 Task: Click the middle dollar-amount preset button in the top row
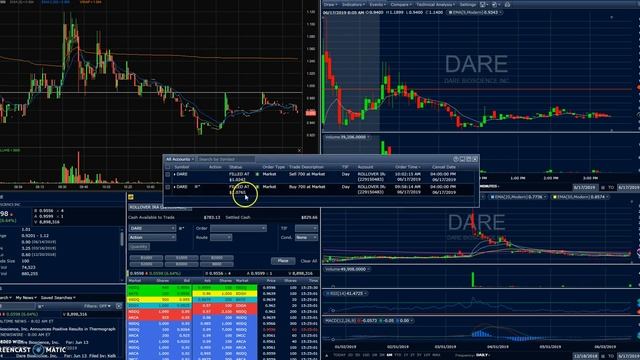pos(182,258)
